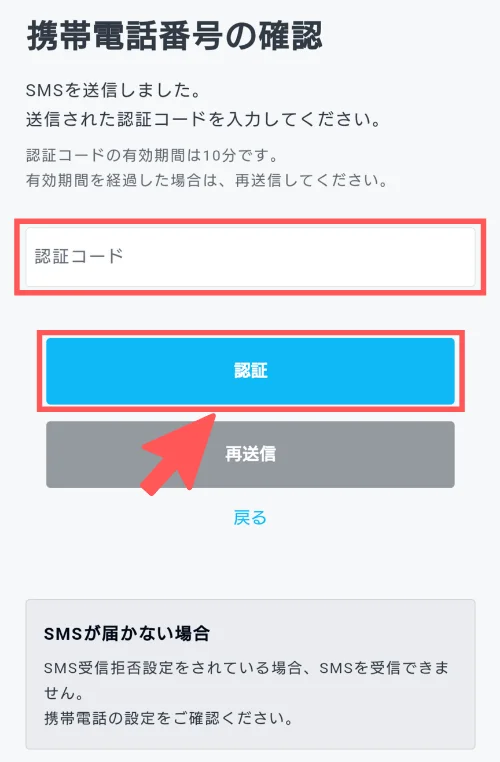Click the gray 再送信 button

tap(250, 454)
